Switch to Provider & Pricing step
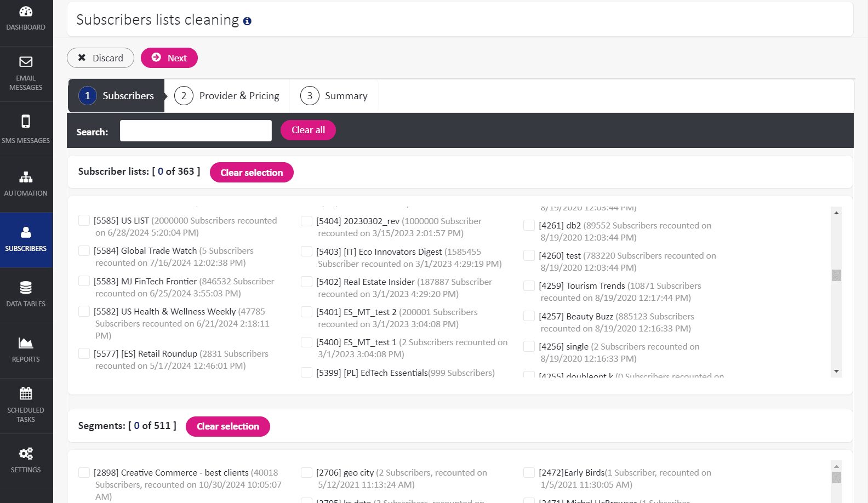868x503 pixels. [x=227, y=96]
